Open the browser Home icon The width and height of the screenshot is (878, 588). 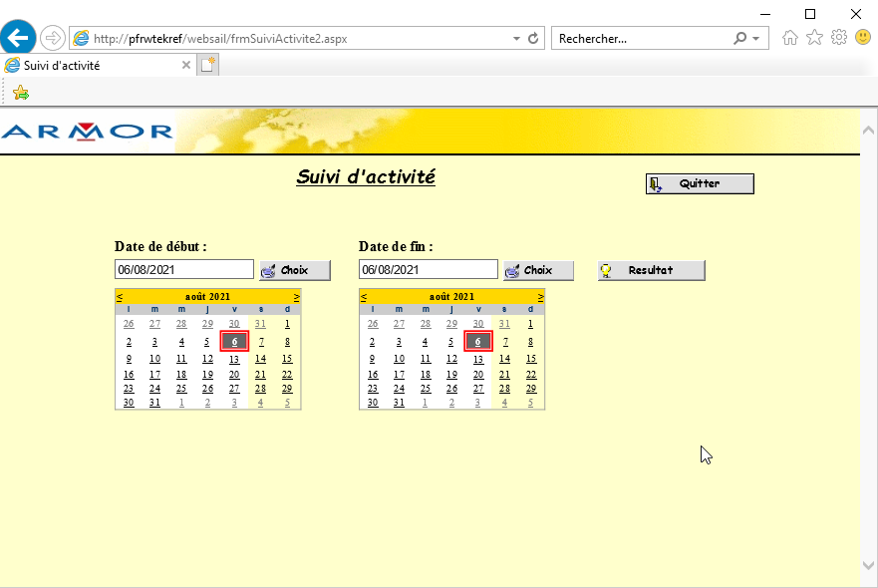click(x=790, y=38)
